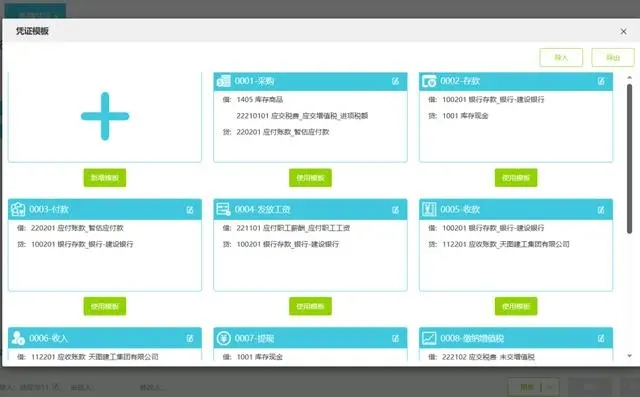This screenshot has height=397, width=640.
Task: Edit the 0007-提现 template via pencil icon
Action: coord(395,338)
